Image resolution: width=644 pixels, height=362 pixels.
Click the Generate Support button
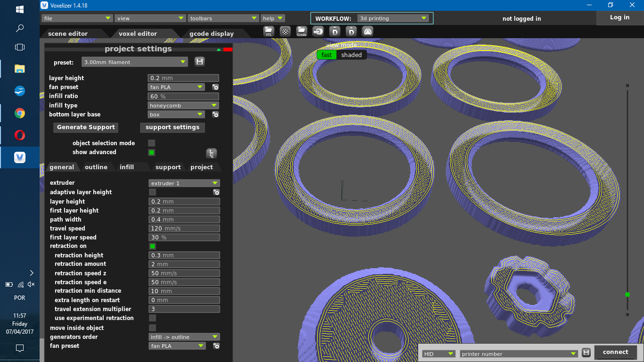(x=86, y=127)
